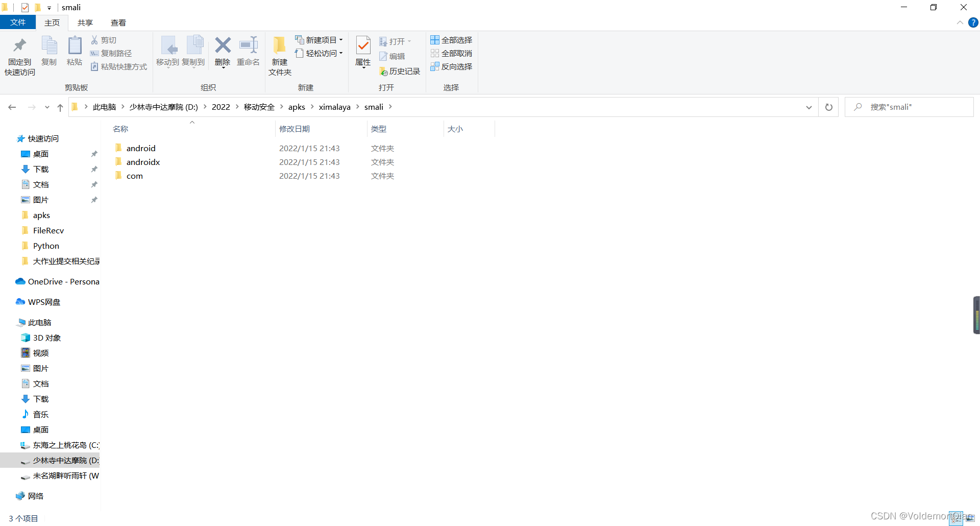Click the Cut (剪切) scissors icon

click(94, 40)
